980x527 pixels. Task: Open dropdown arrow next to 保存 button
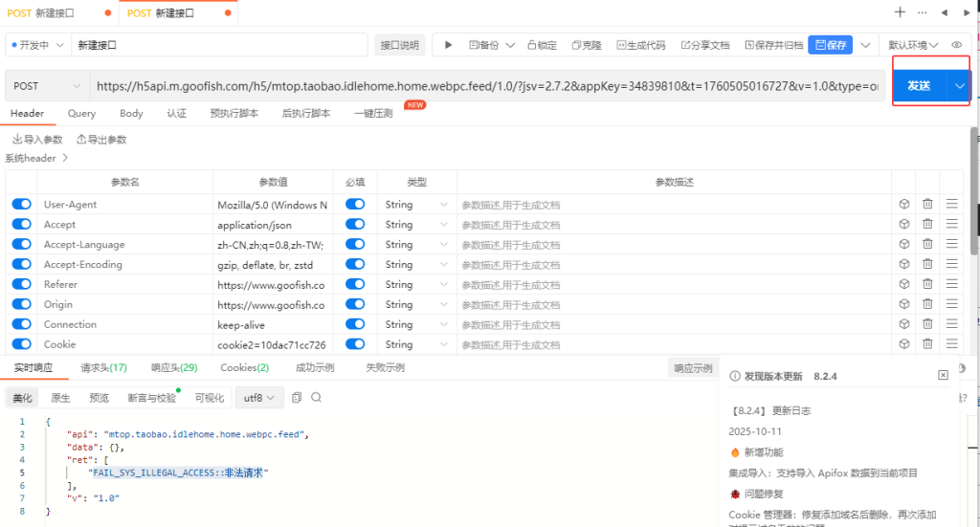point(865,45)
